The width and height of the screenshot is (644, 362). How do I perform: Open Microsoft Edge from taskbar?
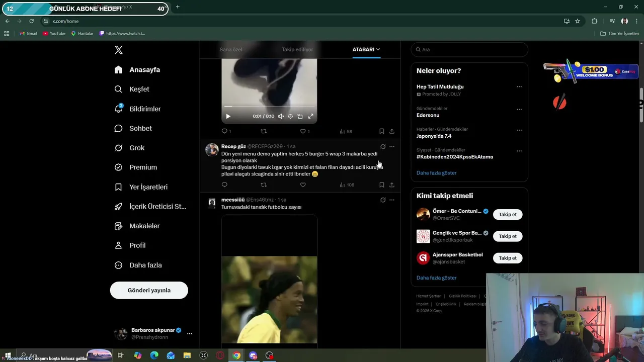tap(154, 355)
